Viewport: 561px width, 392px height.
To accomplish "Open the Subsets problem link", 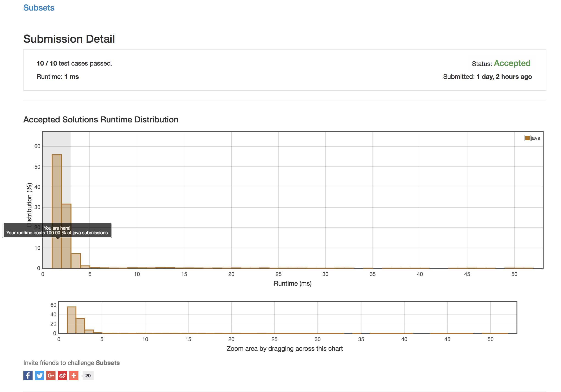I will click(39, 8).
